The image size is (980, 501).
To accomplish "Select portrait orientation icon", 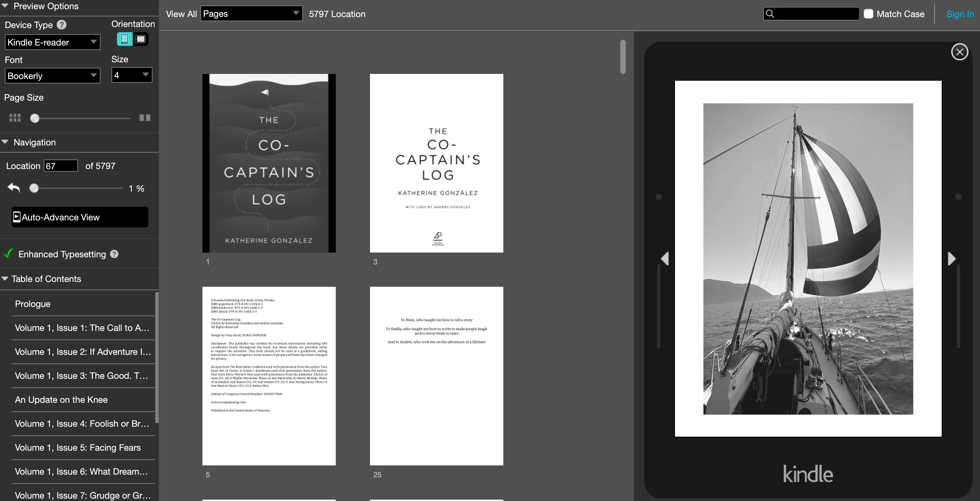I will (124, 39).
